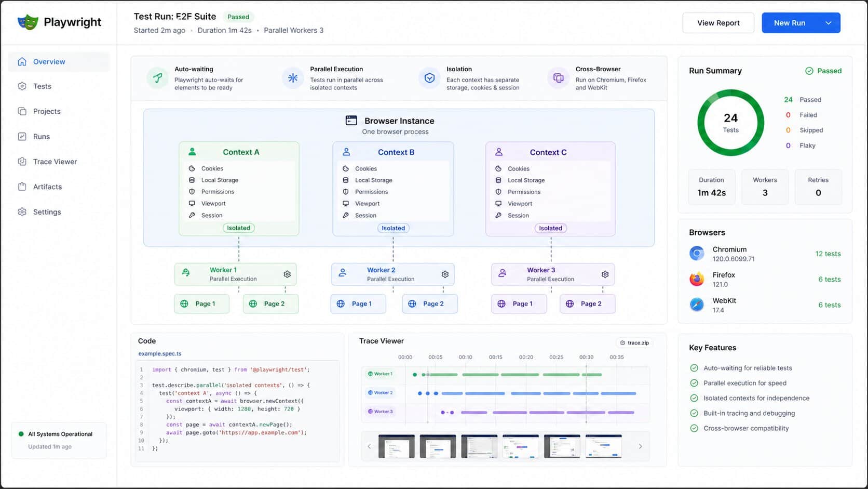Start a New Run
This screenshot has width=868, height=489.
tap(790, 23)
